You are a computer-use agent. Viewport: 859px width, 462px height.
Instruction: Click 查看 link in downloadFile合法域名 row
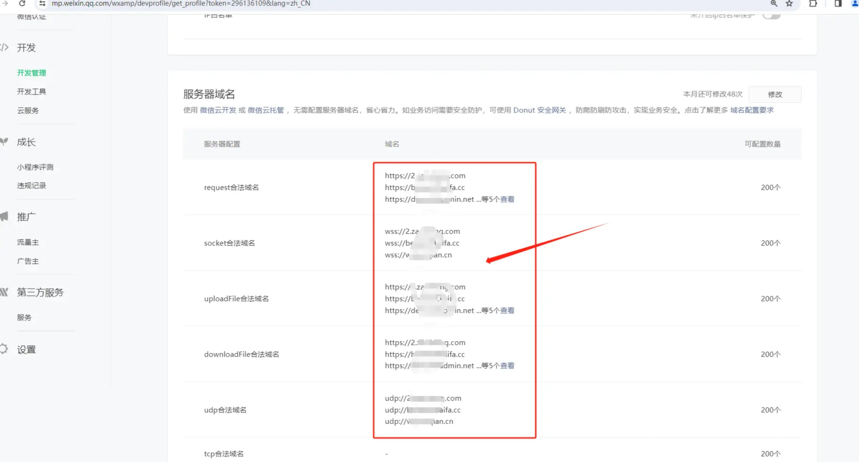pyautogui.click(x=507, y=366)
